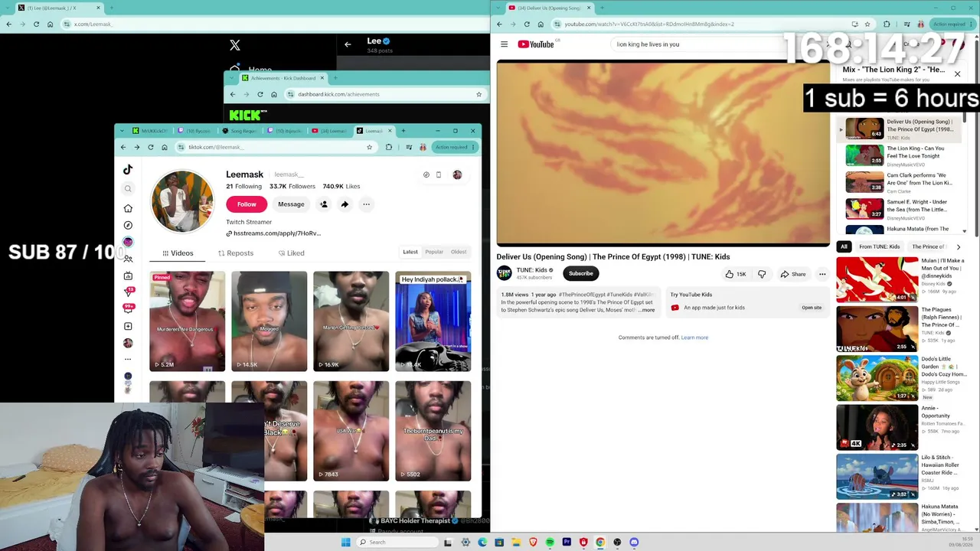Open Premiere Pro from the taskbar
Screen dimensions: 980x551
[567, 542]
